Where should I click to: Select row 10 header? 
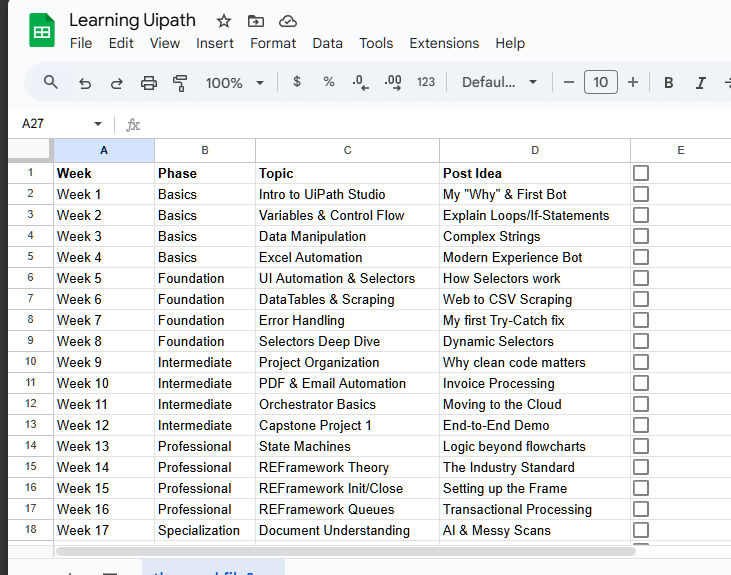[x=31, y=361]
